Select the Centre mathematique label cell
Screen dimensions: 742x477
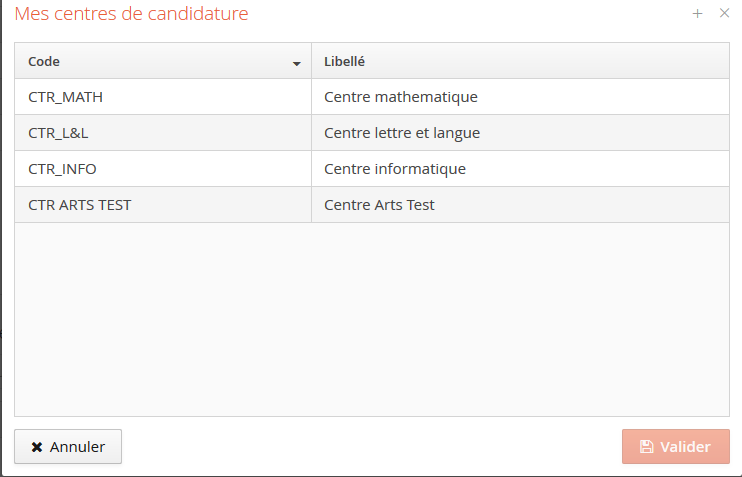click(x=401, y=97)
